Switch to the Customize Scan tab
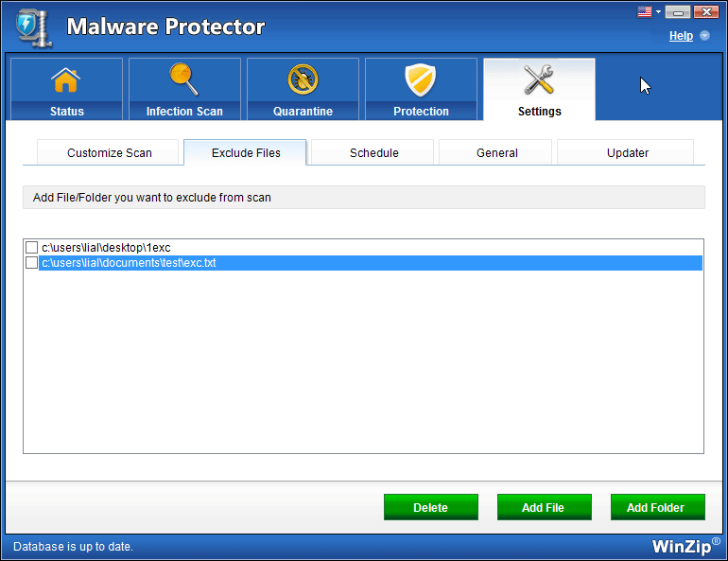 (x=109, y=152)
